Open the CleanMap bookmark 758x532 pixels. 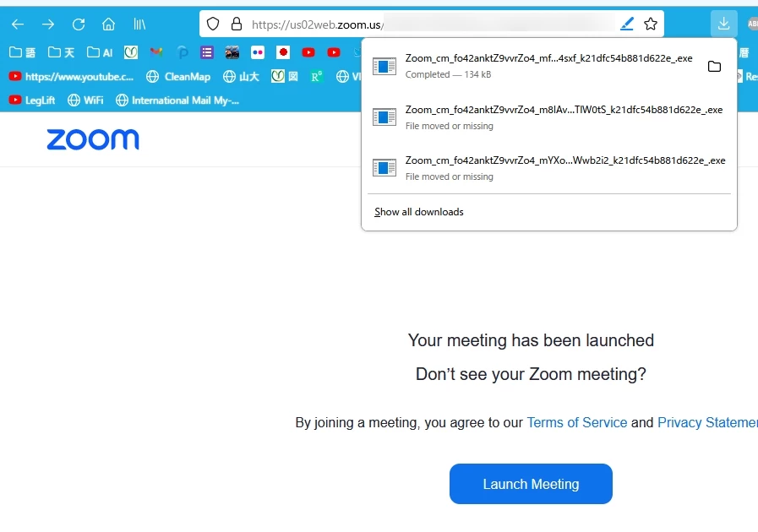[x=179, y=76]
